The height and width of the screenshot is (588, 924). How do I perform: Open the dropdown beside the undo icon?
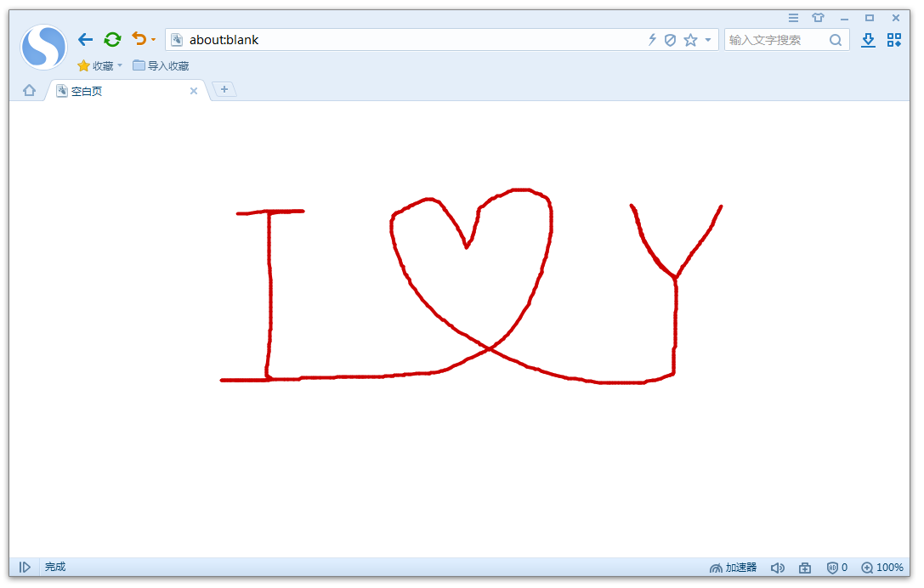(153, 40)
